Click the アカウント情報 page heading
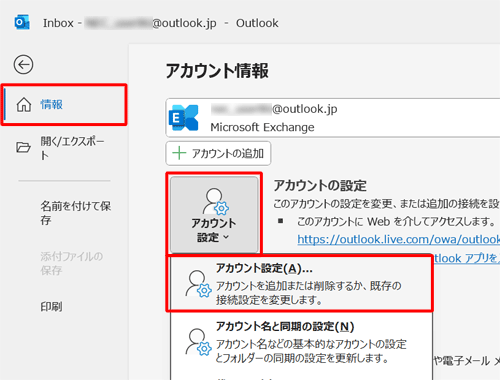Viewport: 500px width, 380px height. tap(217, 71)
